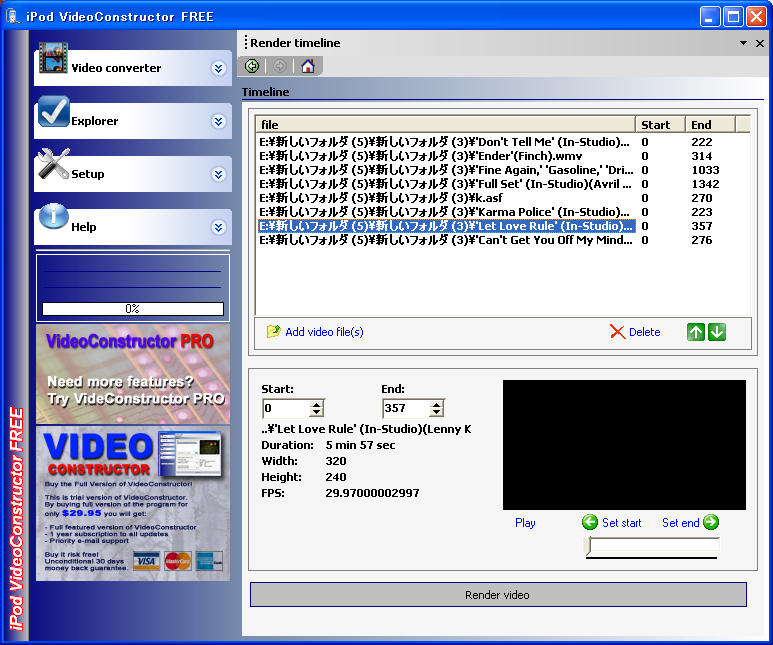This screenshot has width=773, height=645.
Task: Increase the End value spinner
Action: click(436, 404)
